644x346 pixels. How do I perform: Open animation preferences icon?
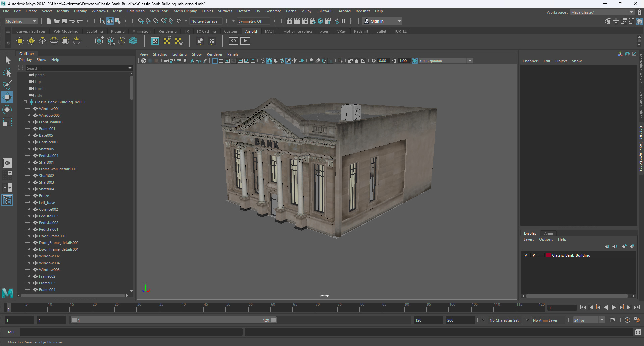coord(637,320)
